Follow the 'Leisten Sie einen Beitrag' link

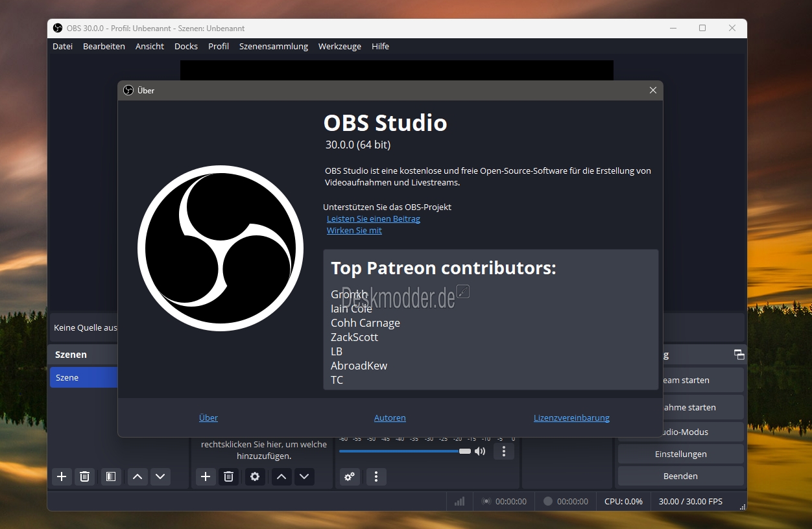374,219
